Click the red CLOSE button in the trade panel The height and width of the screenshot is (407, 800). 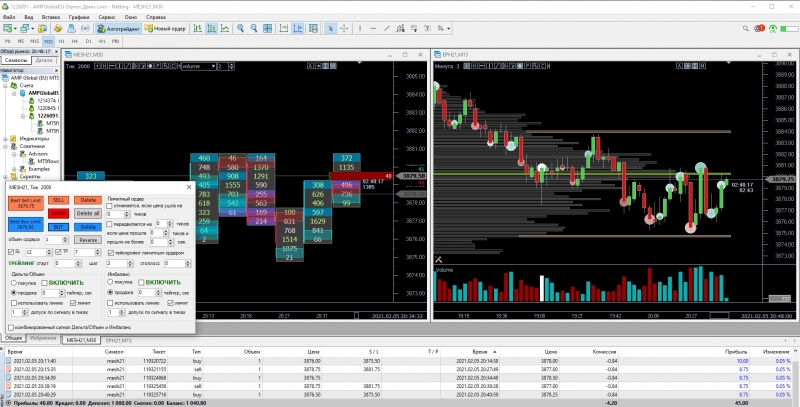tap(59, 213)
